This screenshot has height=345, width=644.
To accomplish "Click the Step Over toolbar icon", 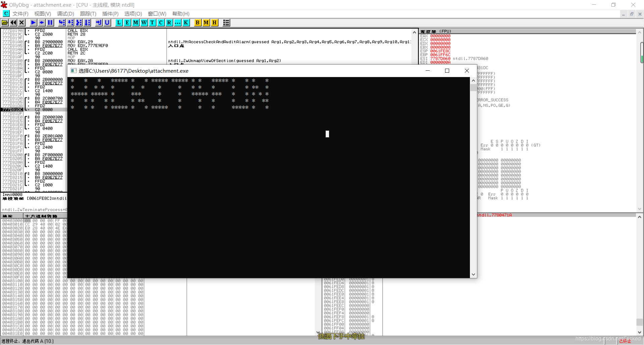I will point(70,22).
